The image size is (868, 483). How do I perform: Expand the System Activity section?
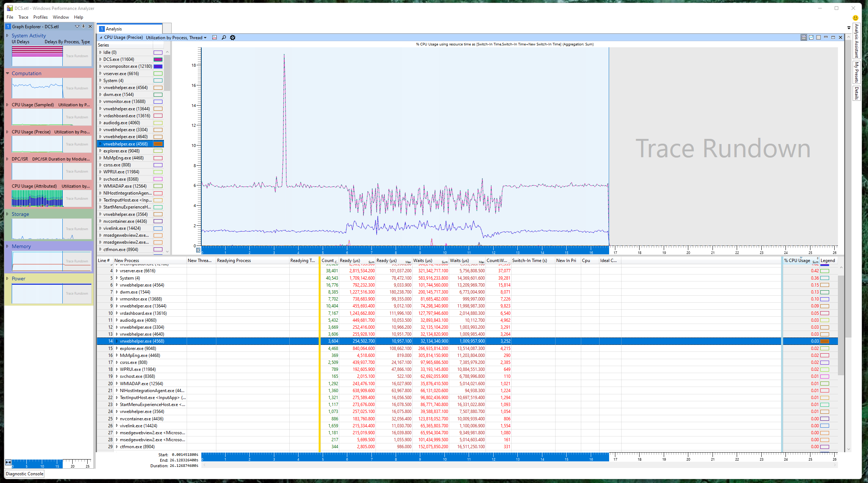click(7, 36)
